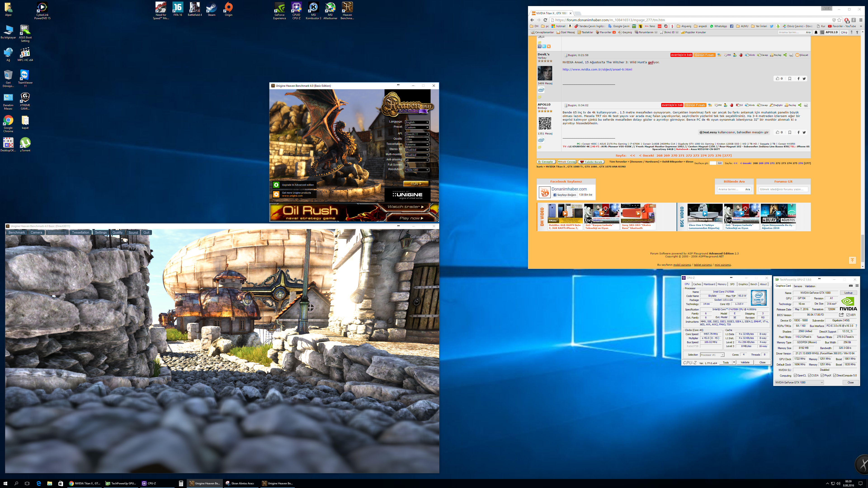Open MSI Afterburner desktop icon
The image size is (868, 488).
tap(330, 11)
